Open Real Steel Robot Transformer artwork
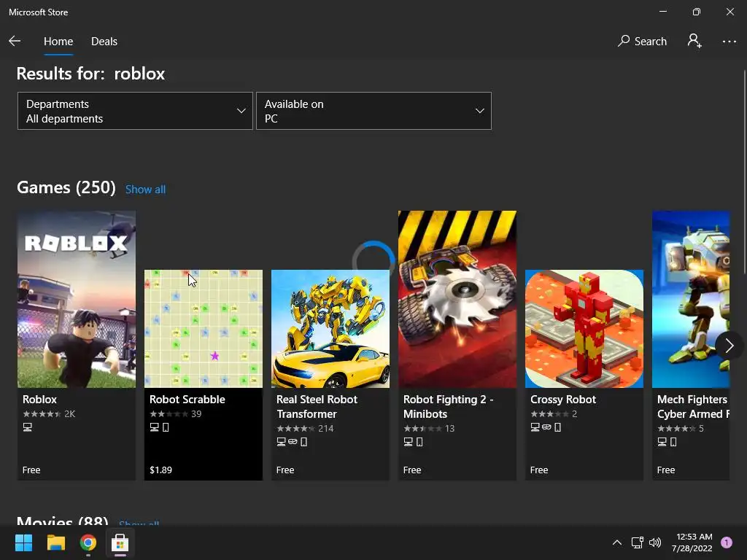The height and width of the screenshot is (560, 747). 330,329
